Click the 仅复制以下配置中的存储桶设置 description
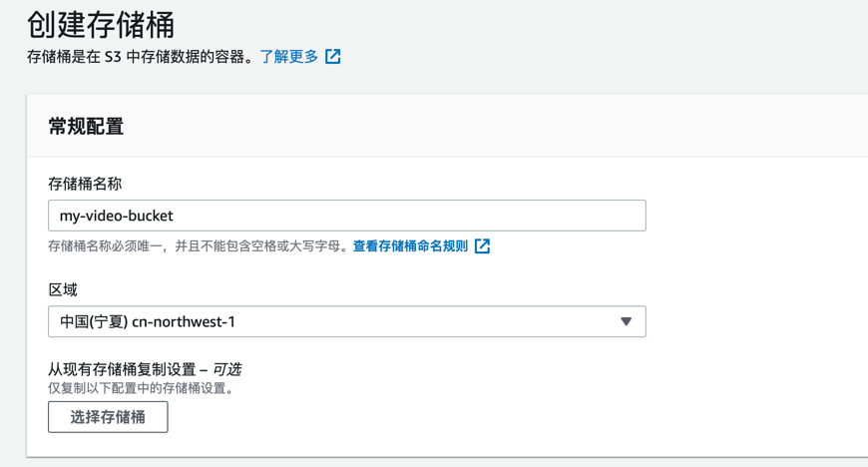The height and width of the screenshot is (467, 868). point(142,388)
